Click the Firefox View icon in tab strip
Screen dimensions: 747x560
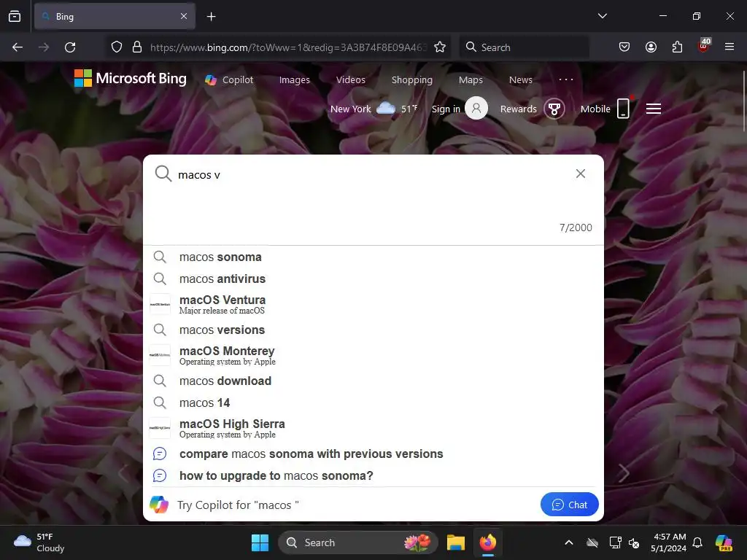click(x=15, y=16)
